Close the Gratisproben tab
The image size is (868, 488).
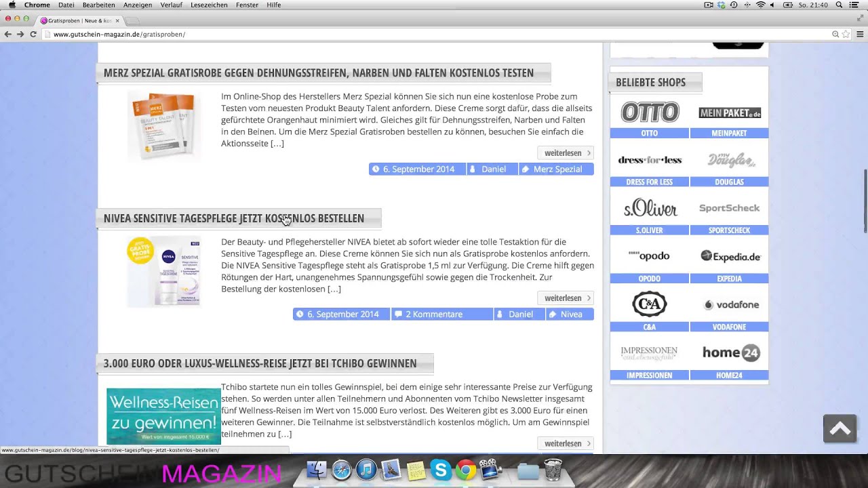click(x=117, y=20)
